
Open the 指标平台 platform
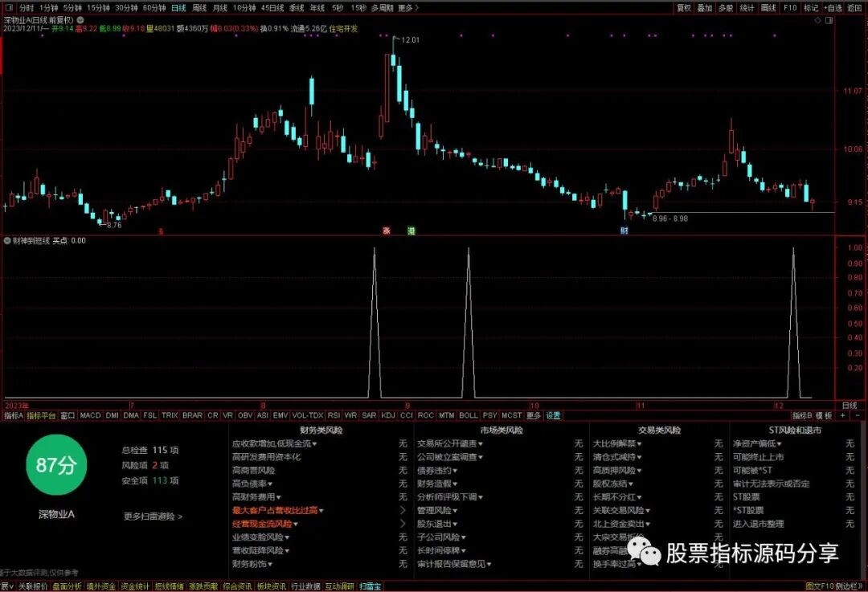coord(42,415)
